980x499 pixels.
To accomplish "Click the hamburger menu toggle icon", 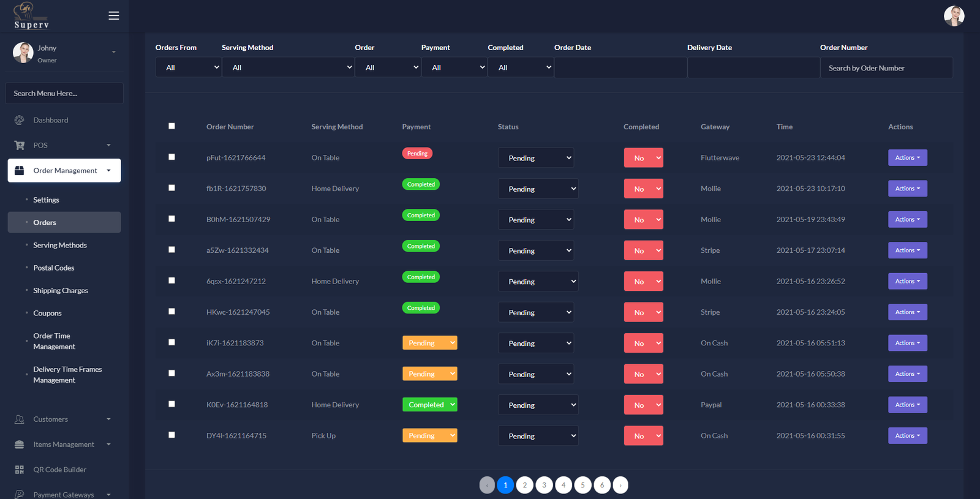I will tap(113, 16).
